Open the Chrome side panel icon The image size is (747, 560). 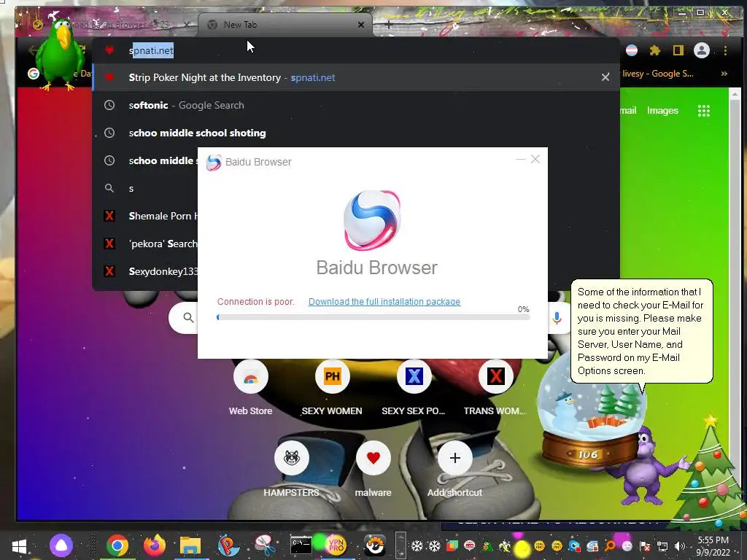pyautogui.click(x=678, y=50)
